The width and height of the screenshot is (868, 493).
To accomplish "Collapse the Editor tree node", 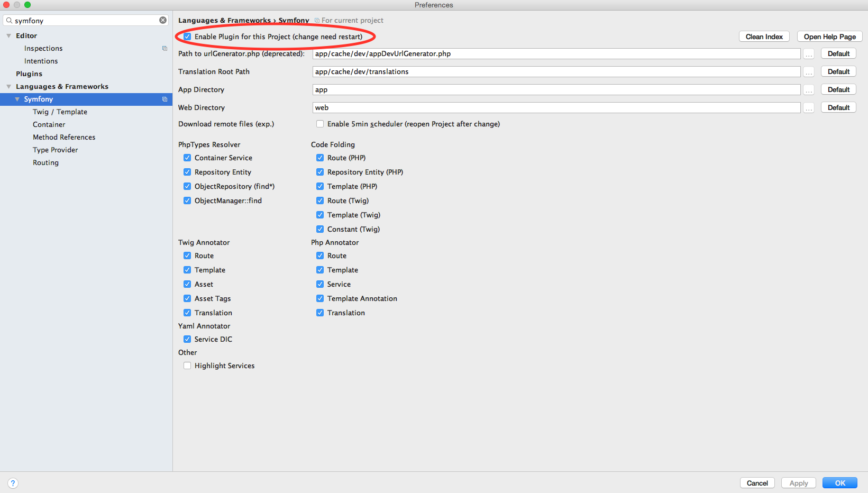I will click(8, 35).
